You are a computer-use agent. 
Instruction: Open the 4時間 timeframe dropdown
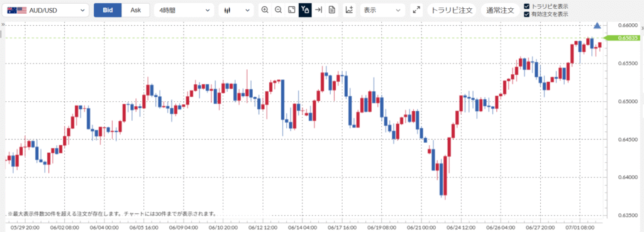[x=184, y=10]
